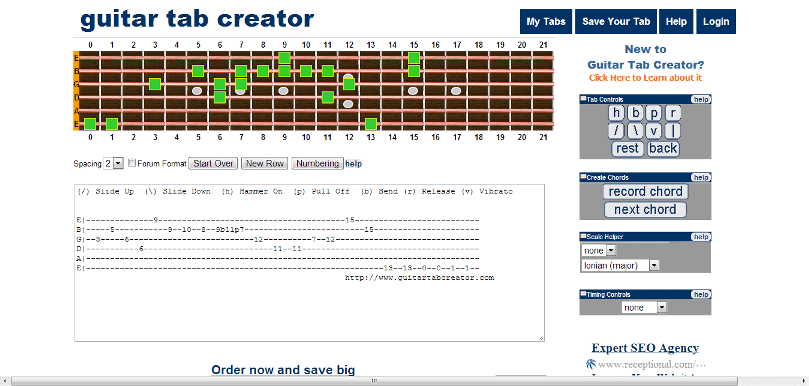The height and width of the screenshot is (386, 809).
Task: Click the bend 'b' tab control
Action: click(x=636, y=113)
